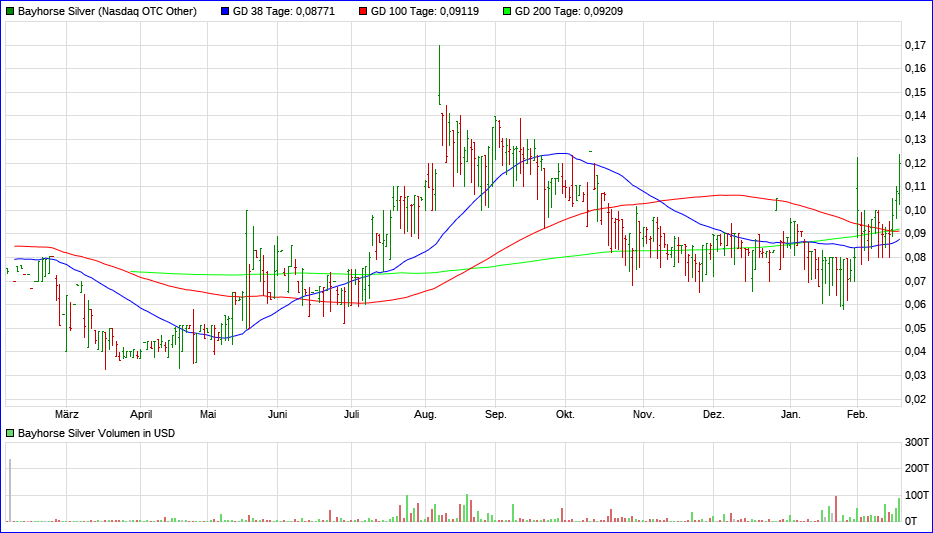Click the 0,02 price axis label
Image resolution: width=933 pixels, height=533 pixels.
(x=915, y=399)
